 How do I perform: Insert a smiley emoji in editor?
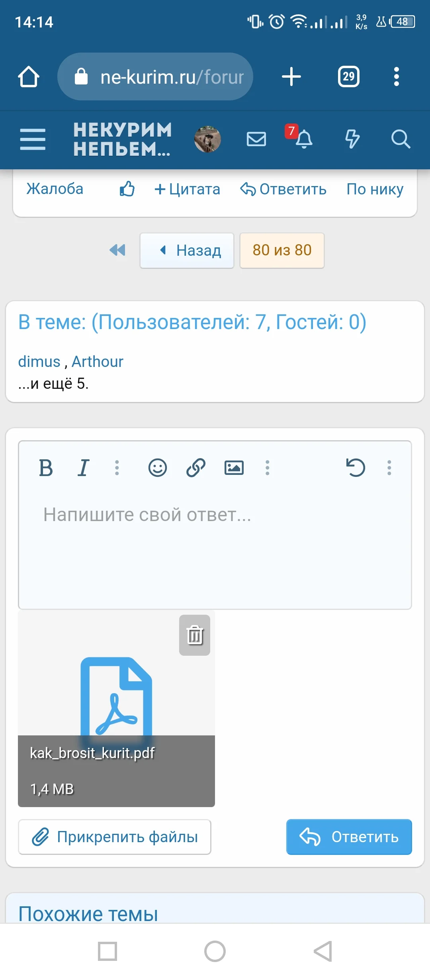(157, 468)
